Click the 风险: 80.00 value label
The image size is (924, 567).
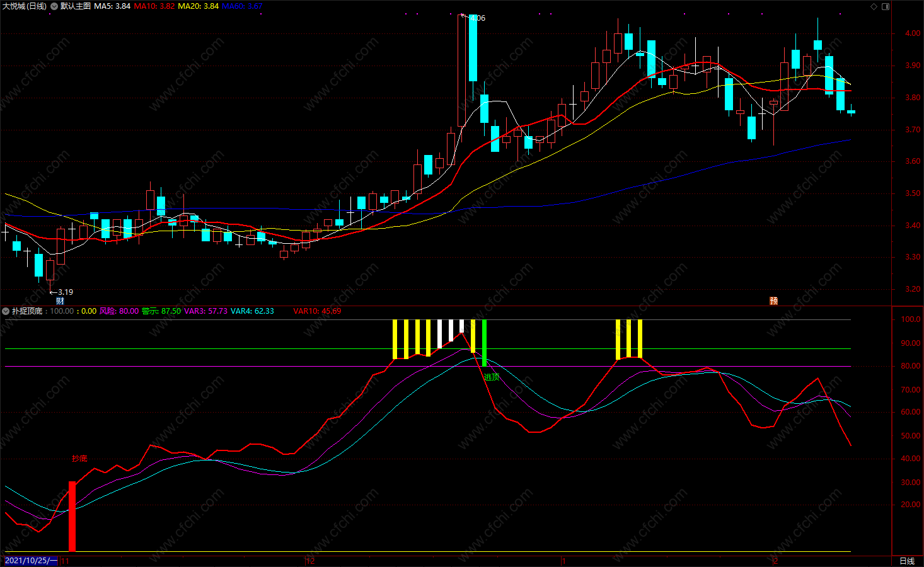(x=118, y=311)
